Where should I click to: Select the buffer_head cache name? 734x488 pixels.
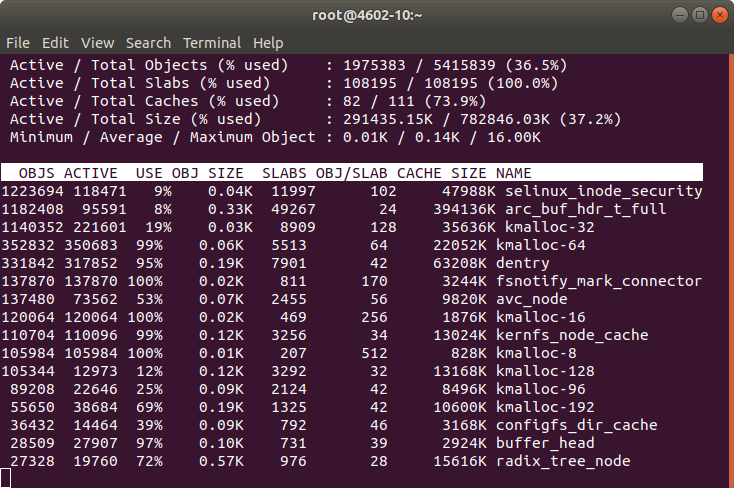coord(545,444)
